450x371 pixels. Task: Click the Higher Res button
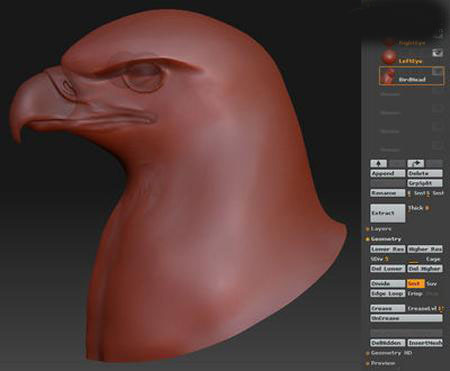coord(425,249)
